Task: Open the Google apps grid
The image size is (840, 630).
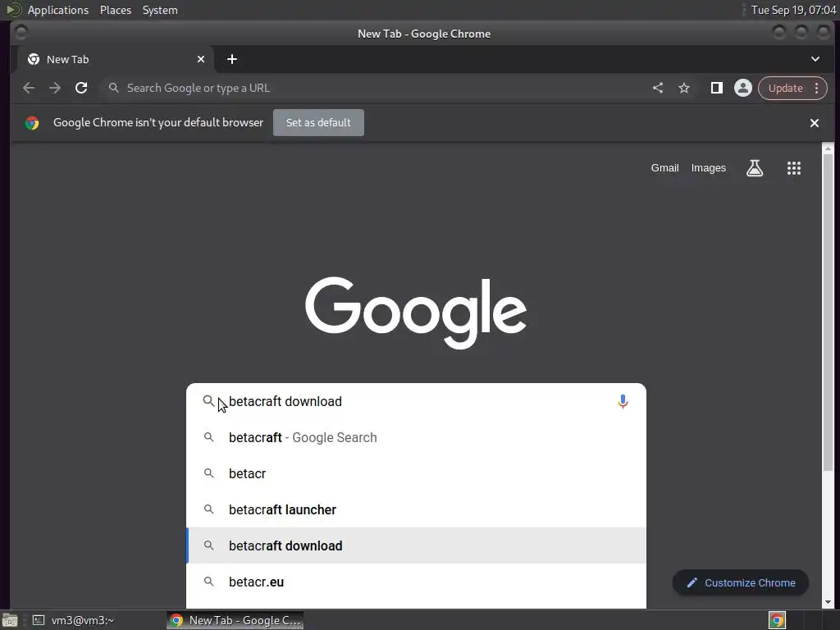Action: click(794, 168)
